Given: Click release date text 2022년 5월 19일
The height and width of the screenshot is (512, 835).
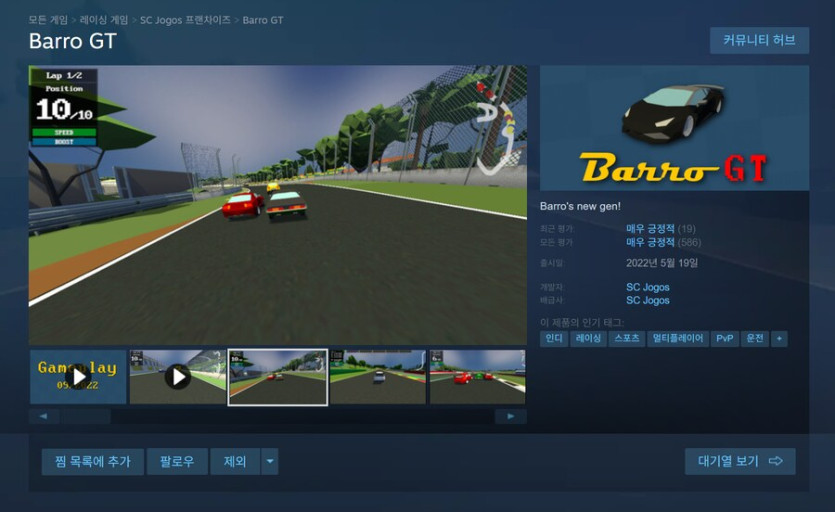Looking at the screenshot, I should click(662, 263).
